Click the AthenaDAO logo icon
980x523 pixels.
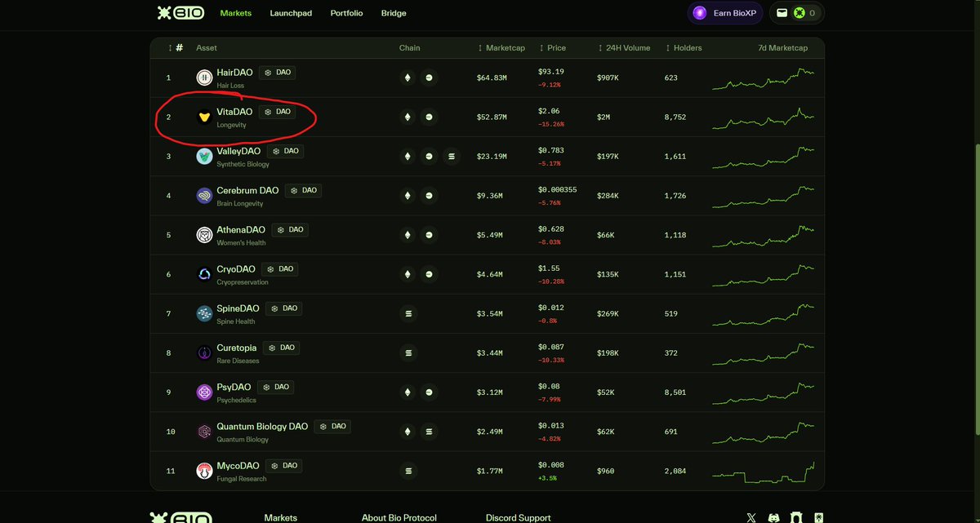(204, 235)
